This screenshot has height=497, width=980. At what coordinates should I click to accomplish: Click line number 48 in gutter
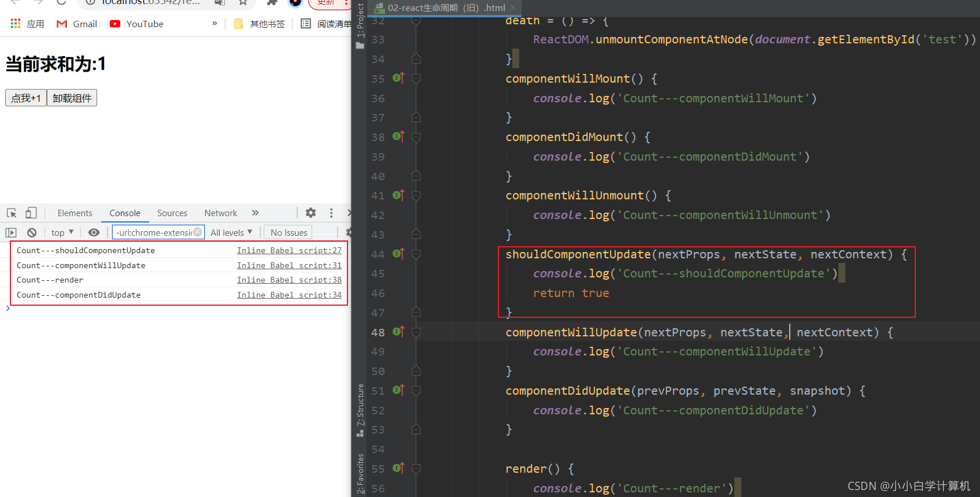[x=378, y=332]
